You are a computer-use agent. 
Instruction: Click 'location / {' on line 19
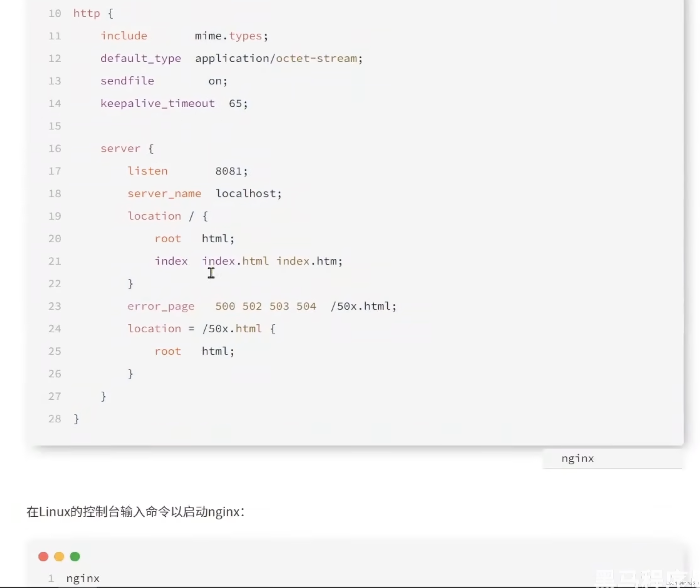[x=168, y=216]
